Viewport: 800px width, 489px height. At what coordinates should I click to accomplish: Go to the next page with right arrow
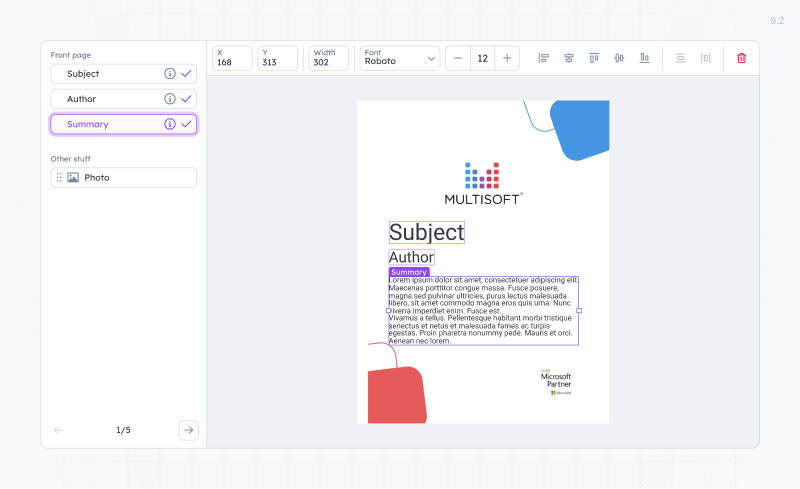coord(188,430)
